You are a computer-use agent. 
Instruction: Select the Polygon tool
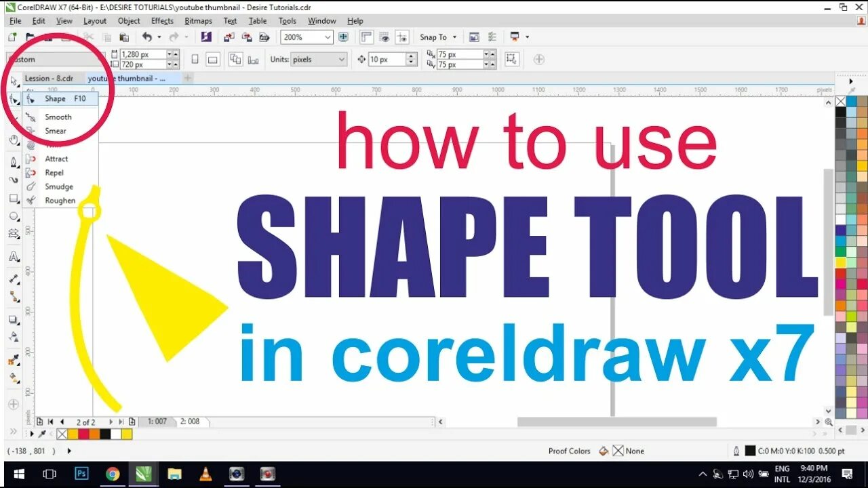(x=14, y=234)
